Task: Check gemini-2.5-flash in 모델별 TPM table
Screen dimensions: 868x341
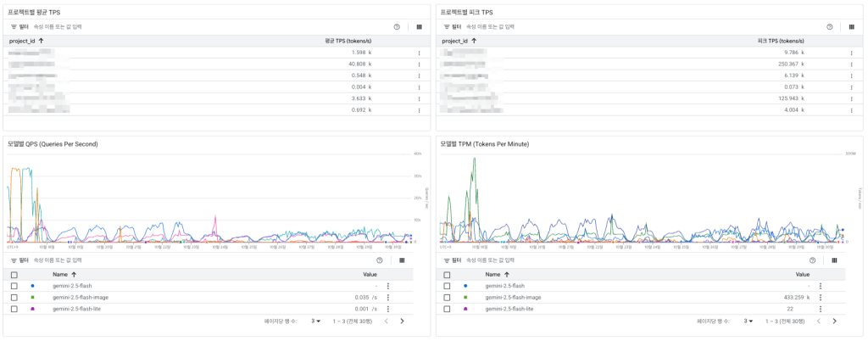Action: (447, 286)
